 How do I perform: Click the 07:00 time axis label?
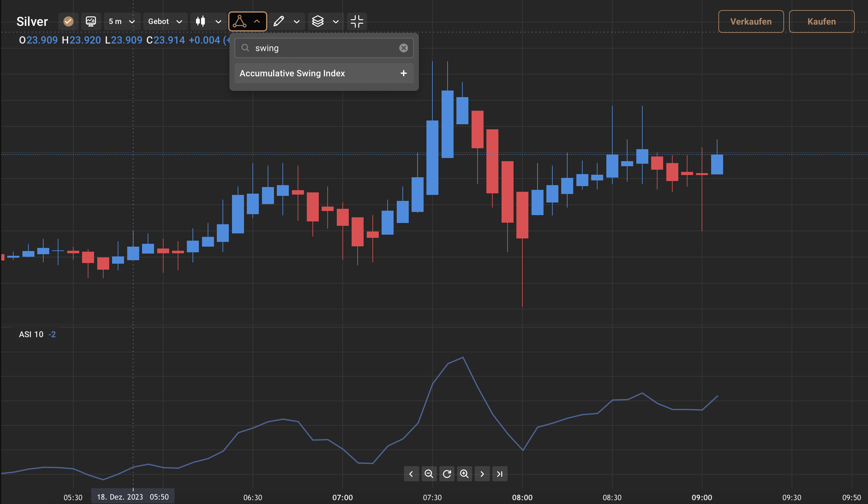pos(342,497)
